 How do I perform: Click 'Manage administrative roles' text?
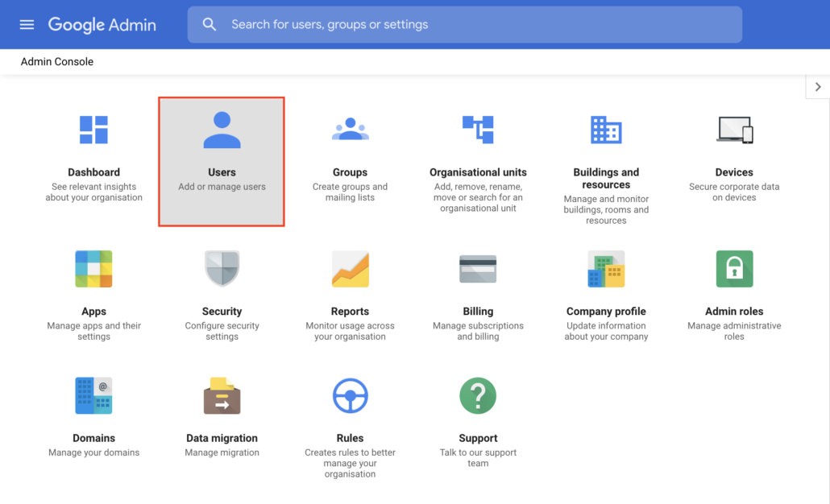(734, 331)
